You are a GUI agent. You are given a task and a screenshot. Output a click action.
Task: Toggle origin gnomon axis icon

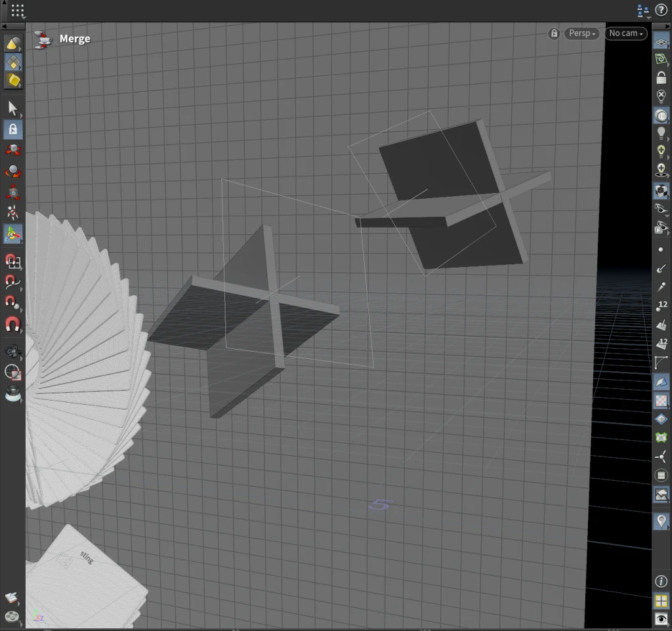(661, 457)
